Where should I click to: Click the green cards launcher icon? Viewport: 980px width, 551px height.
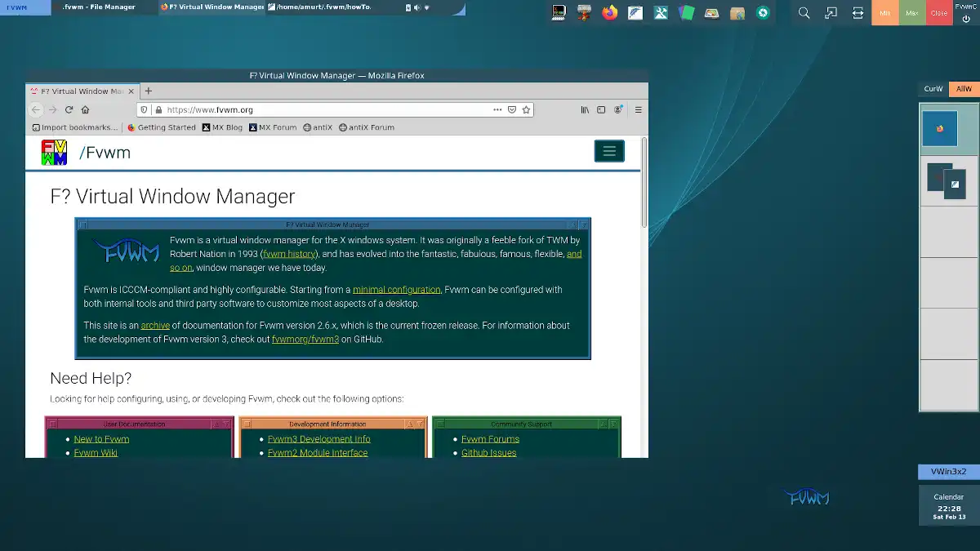[x=686, y=12]
